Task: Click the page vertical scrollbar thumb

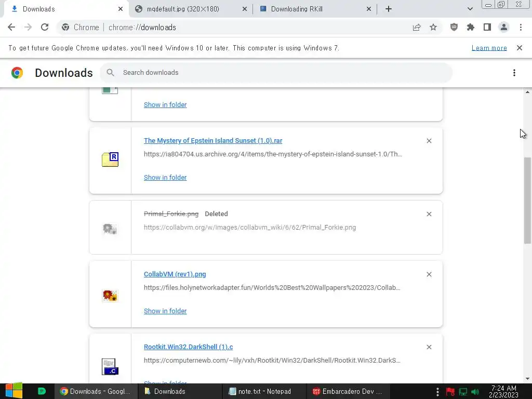Action: (x=527, y=200)
